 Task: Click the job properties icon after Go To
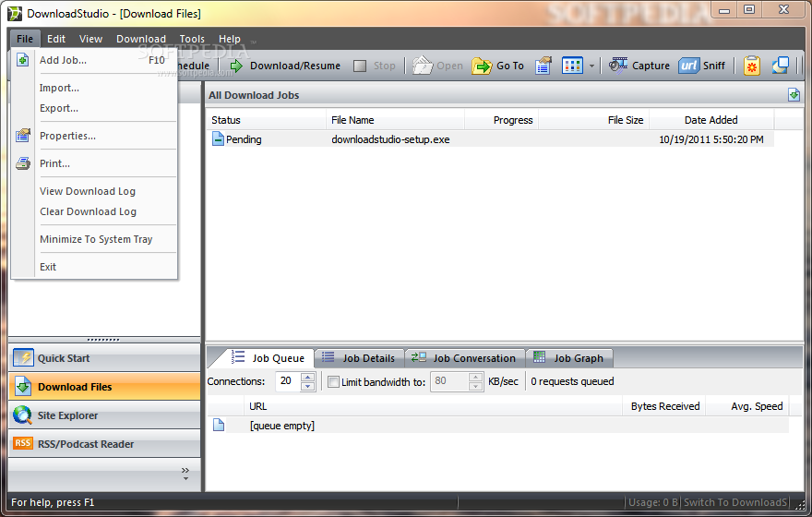click(543, 66)
